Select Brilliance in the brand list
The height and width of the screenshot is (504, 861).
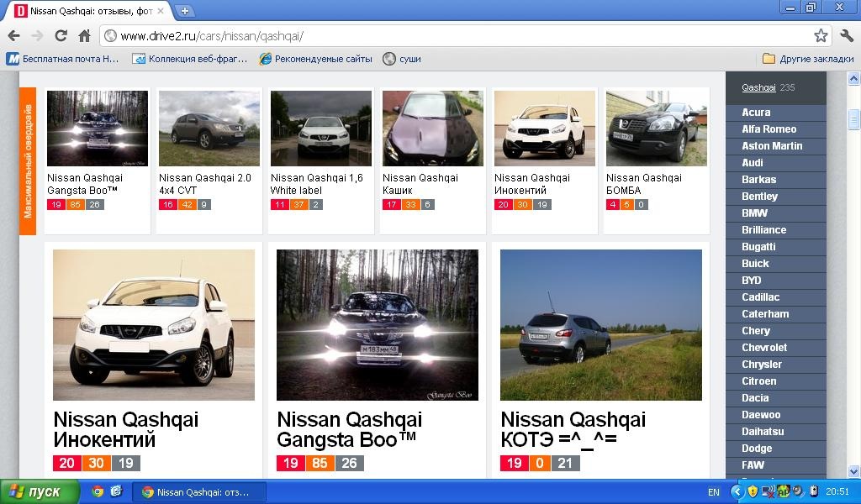776,230
